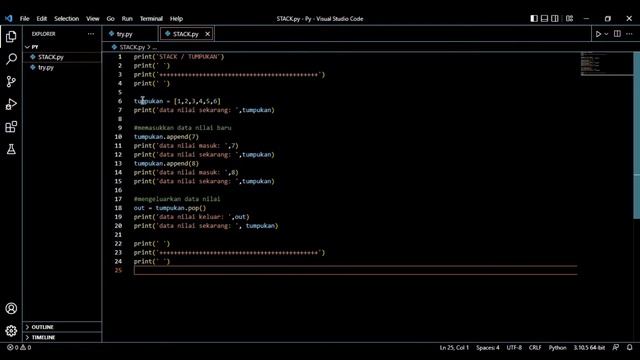The image size is (640, 360).
Task: Open the Run menu
Action: pyautogui.click(x=127, y=18)
